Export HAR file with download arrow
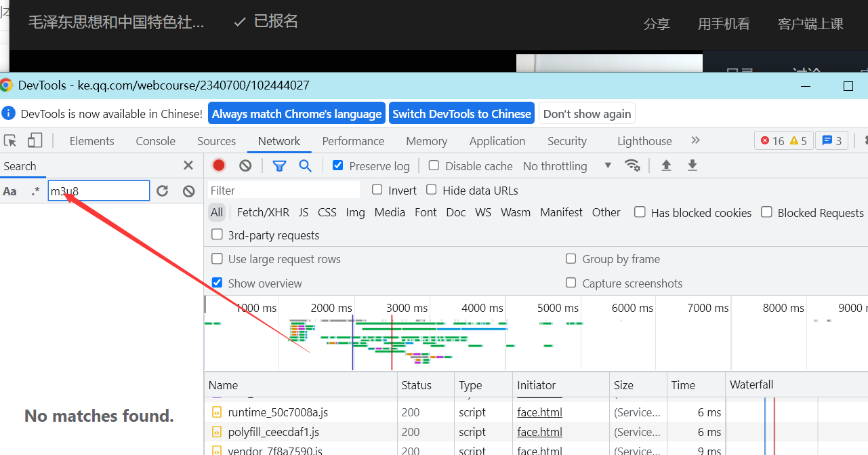This screenshot has width=868, height=455. pos(692,165)
